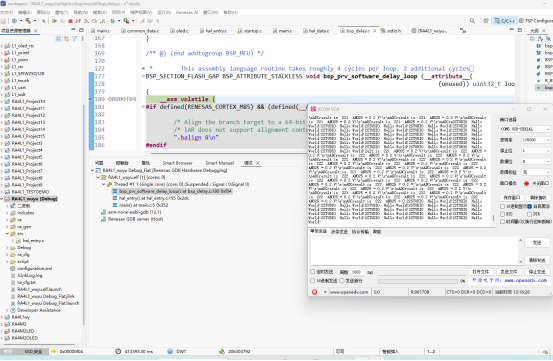Image resolution: width=553 pixels, height=361 pixels.
Task: Switch to the Smart Browser tab
Action: (177, 163)
